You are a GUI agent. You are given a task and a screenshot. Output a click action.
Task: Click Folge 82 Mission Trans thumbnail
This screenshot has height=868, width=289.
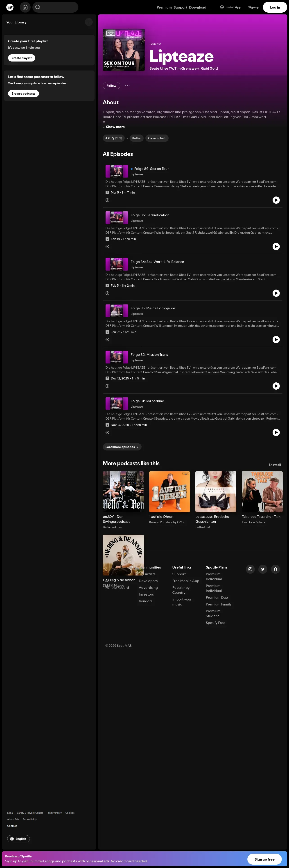[117, 357]
